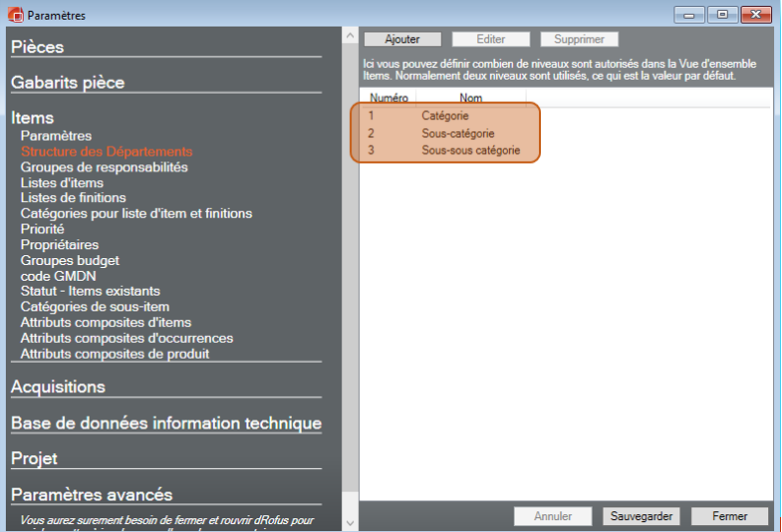Open Base de données information technique section
Viewport: 782px width, 532px height.
[x=165, y=423]
